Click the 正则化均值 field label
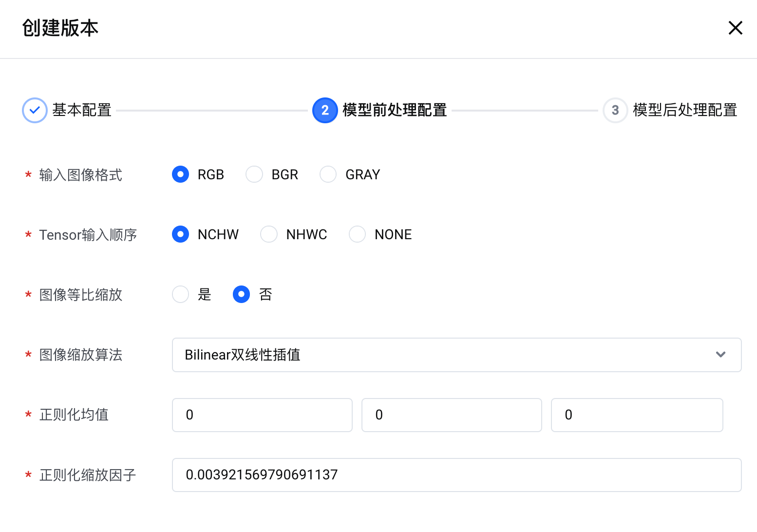Image resolution: width=757 pixels, height=532 pixels. [x=74, y=415]
